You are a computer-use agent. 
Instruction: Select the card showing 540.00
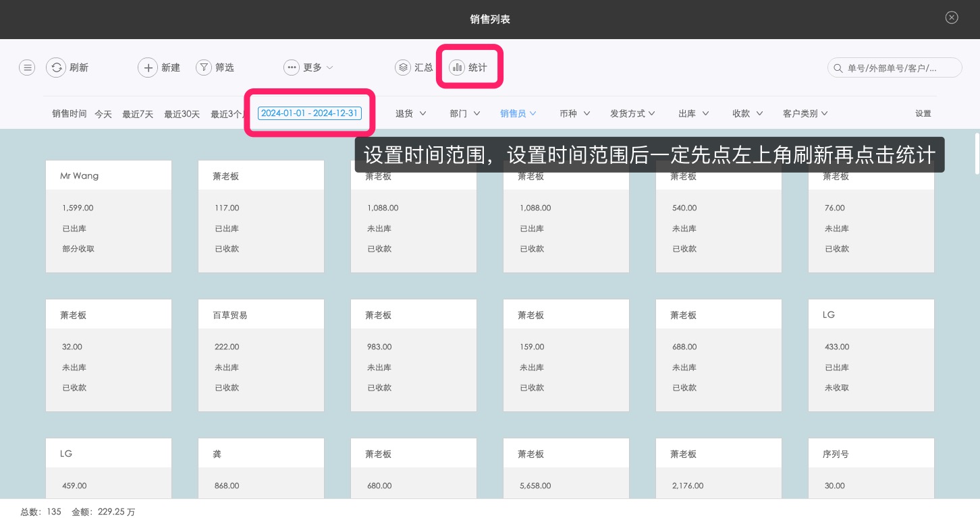719,216
